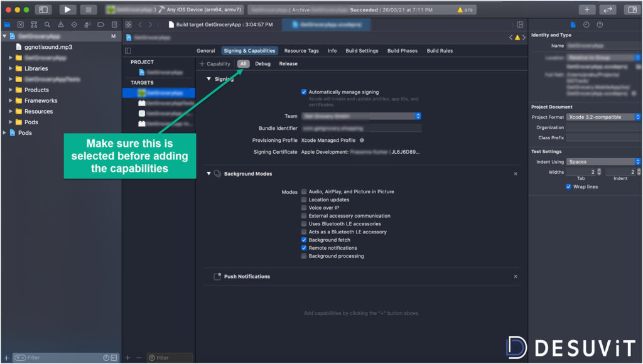Open the related items grid menu

tap(128, 24)
